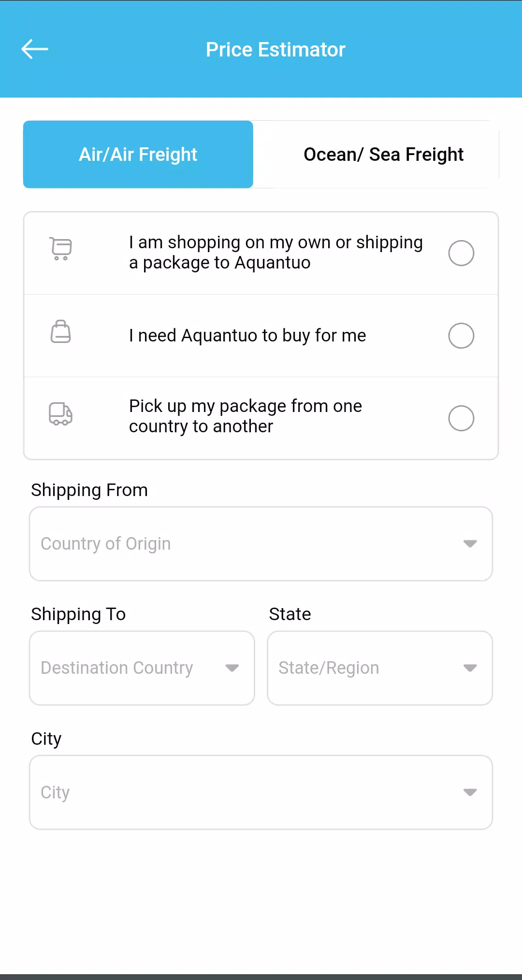Select Aquantuo buy for me radio button
The height and width of the screenshot is (980, 522).
[x=461, y=336]
